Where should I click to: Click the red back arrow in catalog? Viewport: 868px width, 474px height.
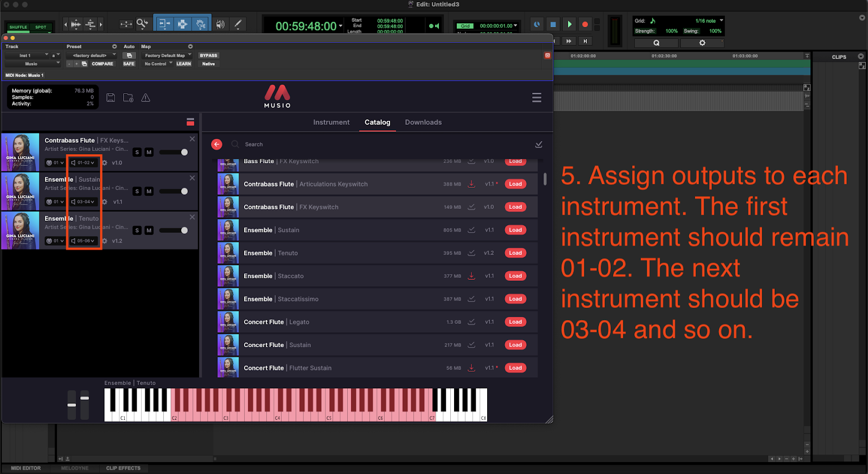point(217,144)
